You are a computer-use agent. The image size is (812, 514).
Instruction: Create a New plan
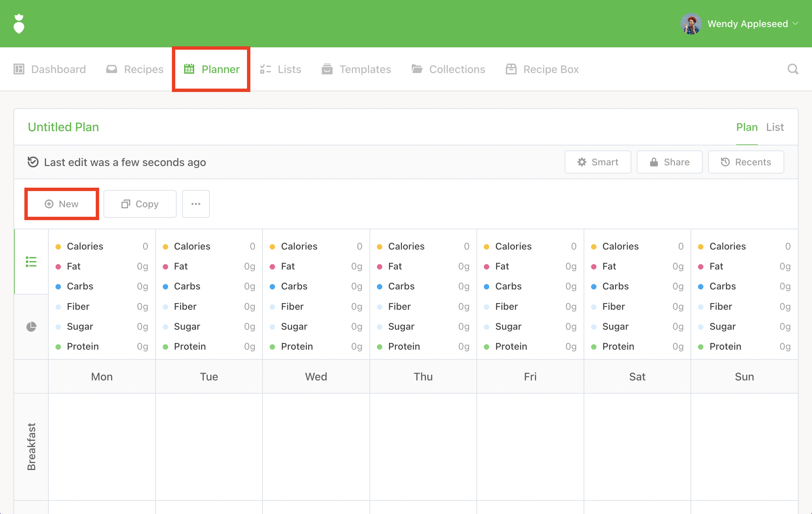click(x=62, y=204)
